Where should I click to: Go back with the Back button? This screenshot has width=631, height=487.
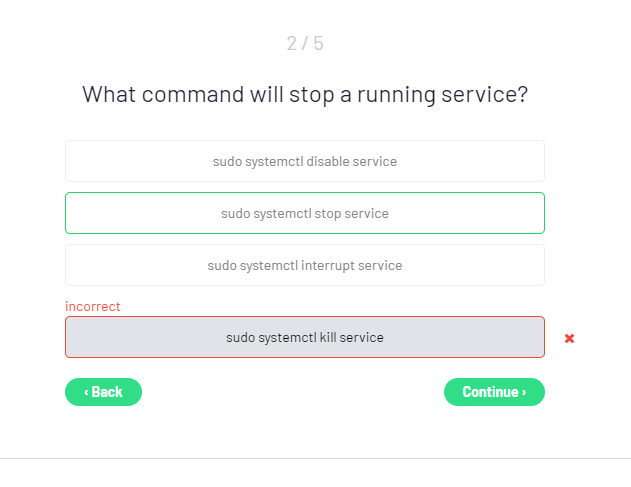point(103,392)
